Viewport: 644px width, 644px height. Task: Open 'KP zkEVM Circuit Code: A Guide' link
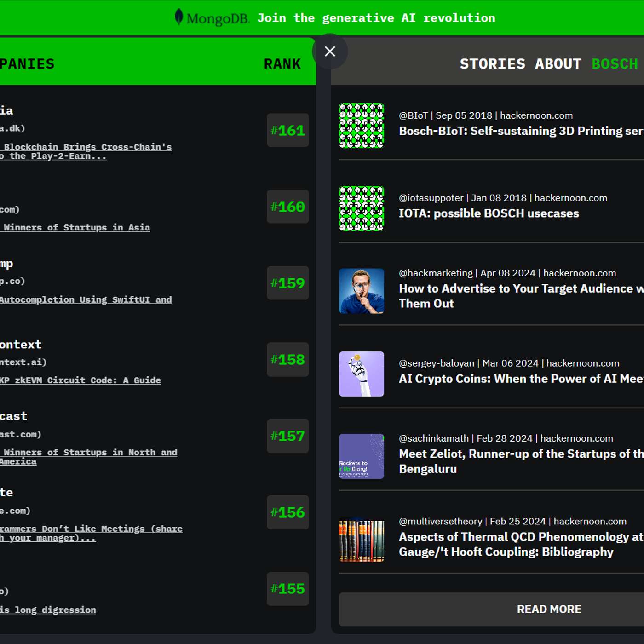click(80, 380)
